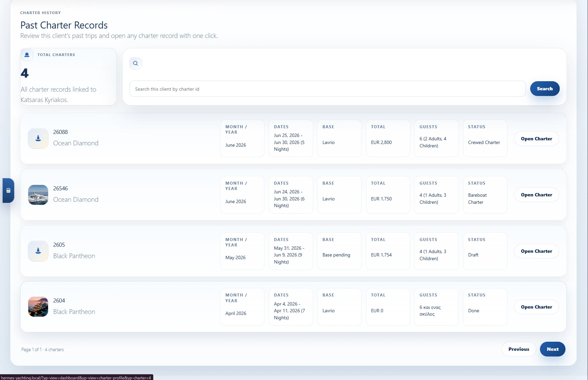Click the Search button
Image resolution: width=588 pixels, height=380 pixels.
click(x=545, y=89)
